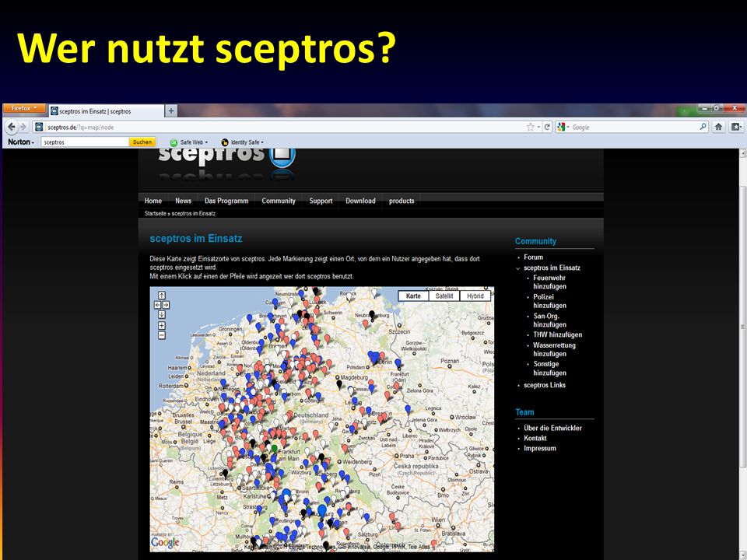The height and width of the screenshot is (560, 747).
Task: Click THW hinzufügen link
Action: 557,334
